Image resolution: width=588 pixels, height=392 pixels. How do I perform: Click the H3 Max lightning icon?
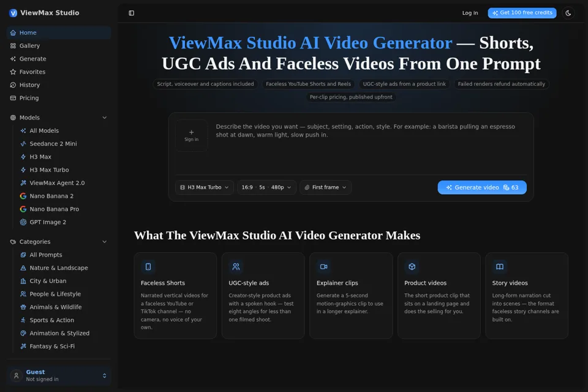pos(23,157)
